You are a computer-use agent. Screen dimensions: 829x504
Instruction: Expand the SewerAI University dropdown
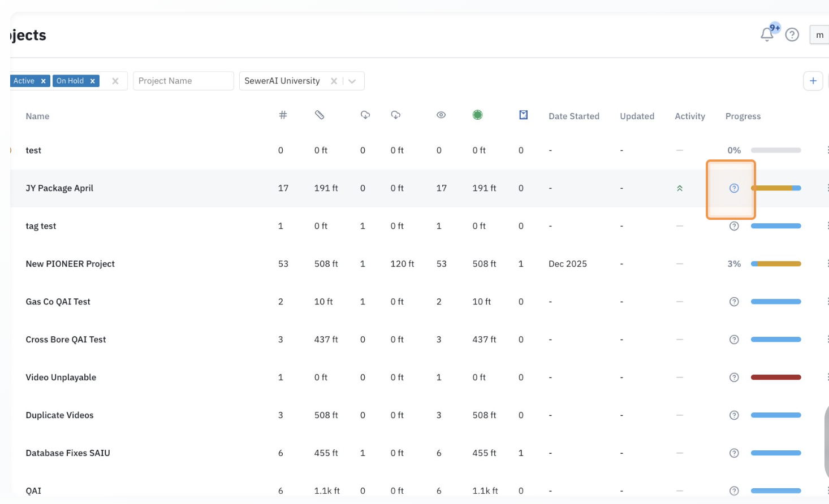(352, 81)
